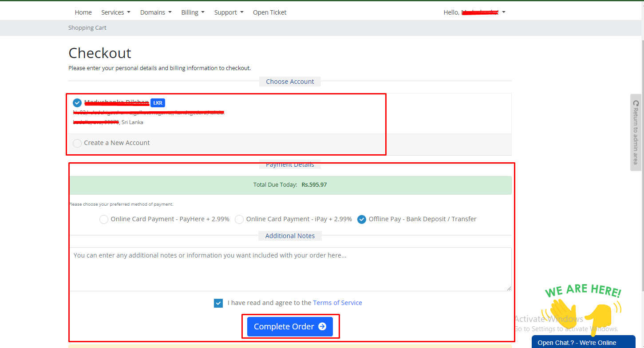Click Open Ticket in navigation bar
The height and width of the screenshot is (348, 644).
coord(269,12)
